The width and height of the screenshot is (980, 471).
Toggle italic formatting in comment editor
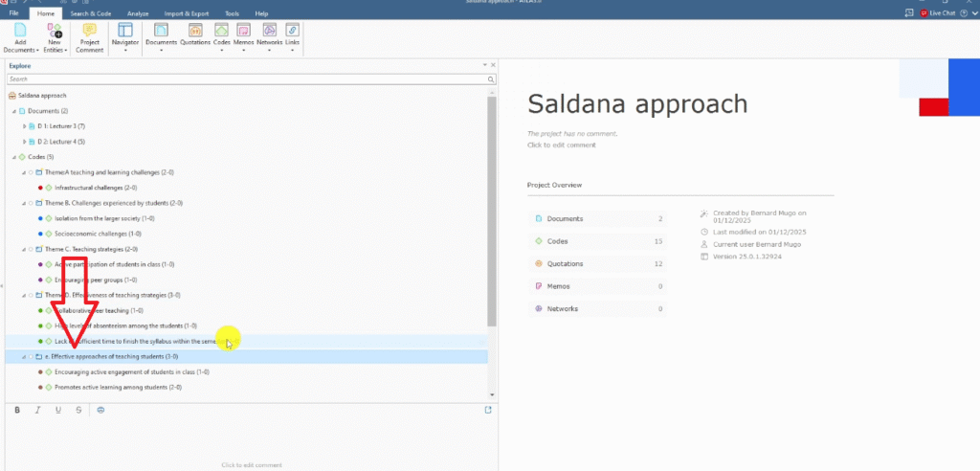(x=38, y=410)
